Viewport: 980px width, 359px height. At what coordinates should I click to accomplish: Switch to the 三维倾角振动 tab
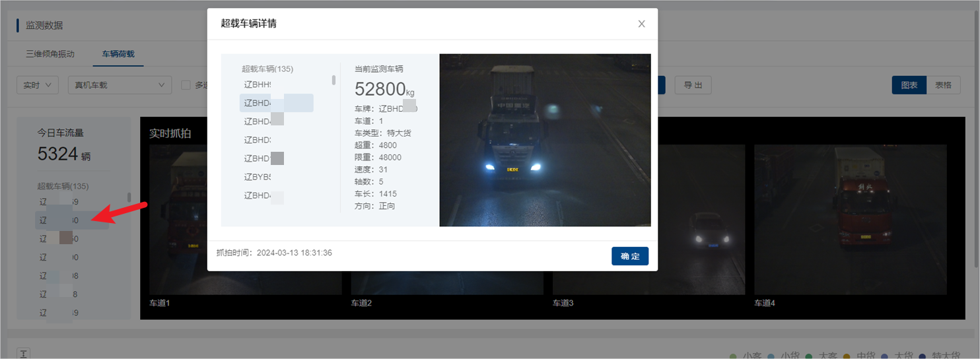click(50, 54)
